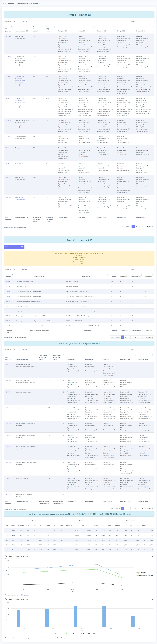
Task: Open records-per-page dropdown in Этап 1 table
Action: [16, 21]
